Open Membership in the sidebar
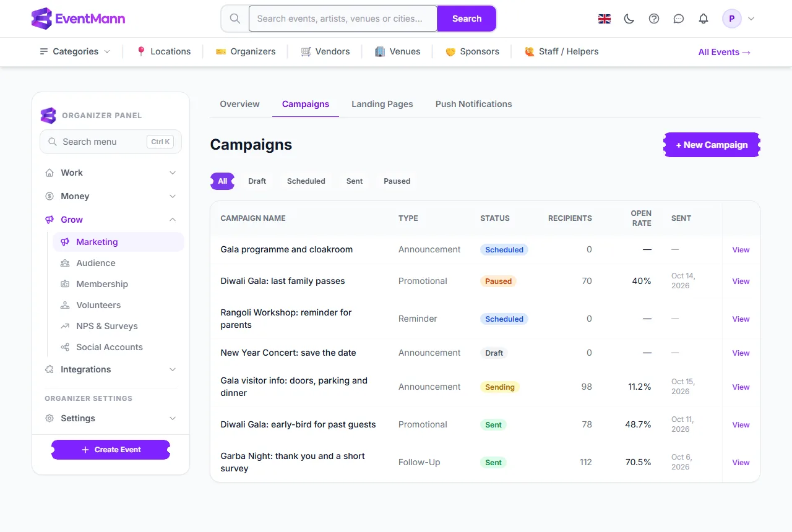Viewport: 792px width, 532px height. [118, 284]
